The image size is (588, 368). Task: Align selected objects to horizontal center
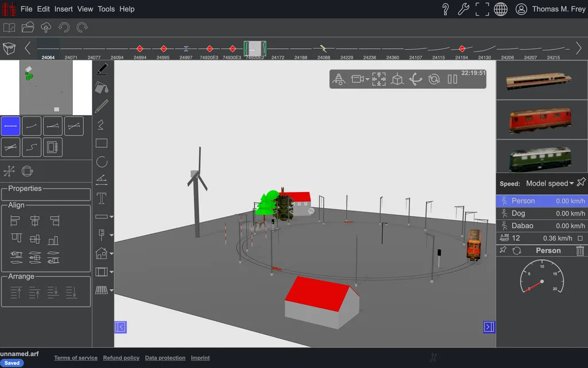(34, 221)
